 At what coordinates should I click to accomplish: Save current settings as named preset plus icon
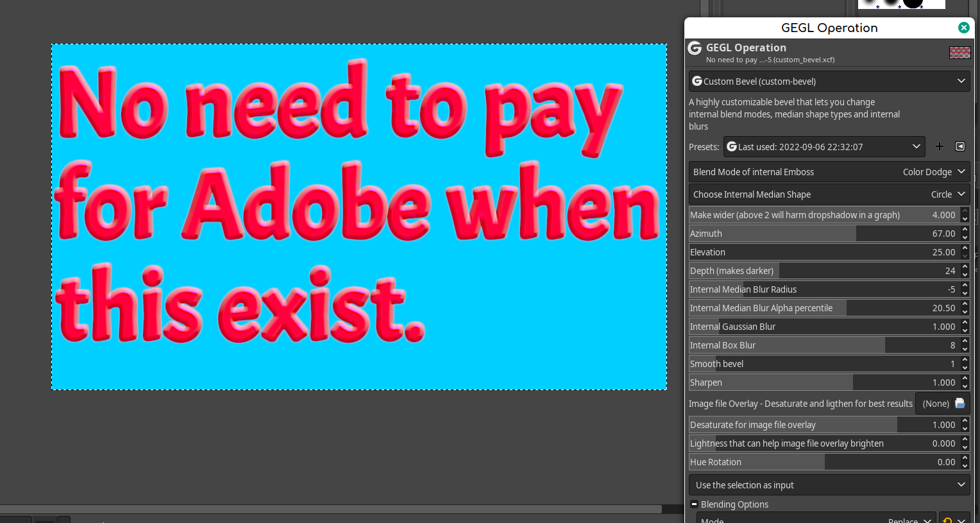(x=940, y=147)
